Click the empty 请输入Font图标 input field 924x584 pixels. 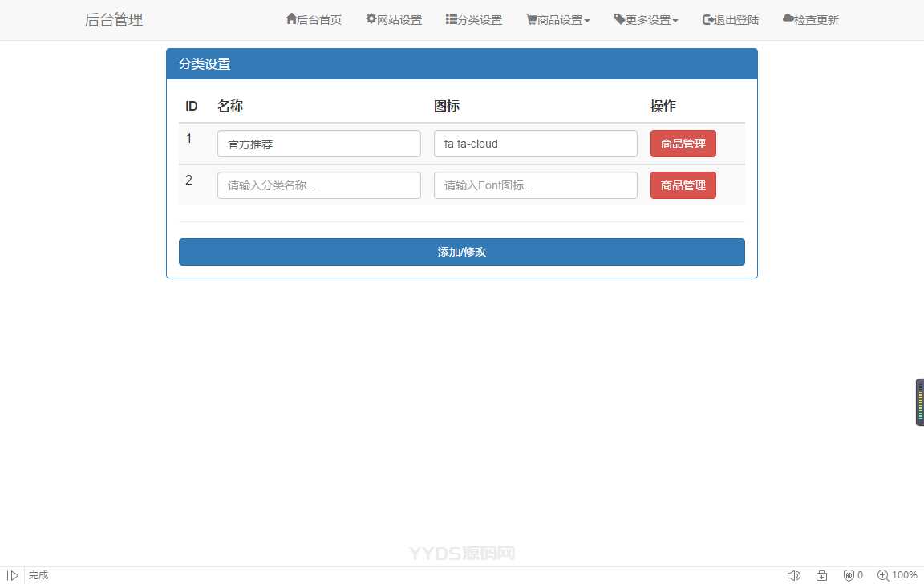[535, 185]
